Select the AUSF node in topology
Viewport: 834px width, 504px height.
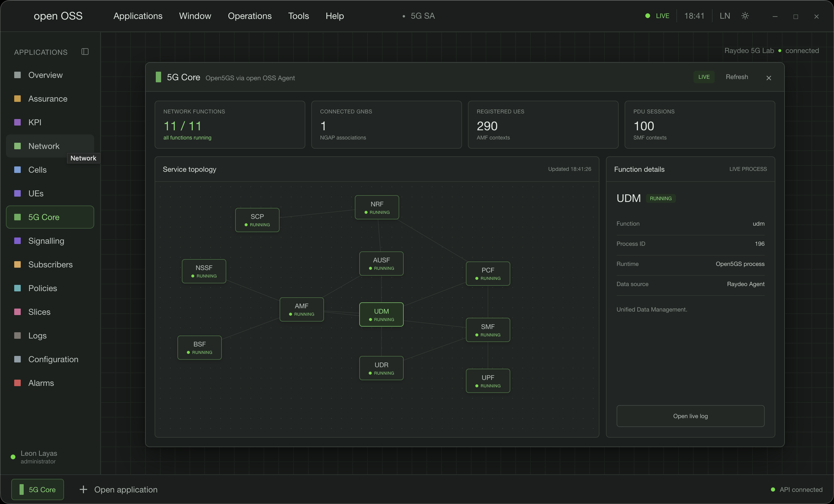pyautogui.click(x=381, y=263)
